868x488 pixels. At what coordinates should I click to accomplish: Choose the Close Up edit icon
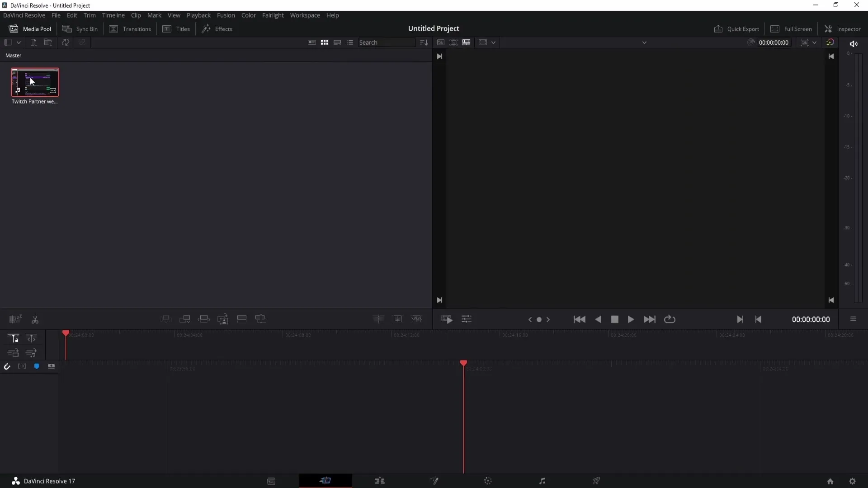coord(223,319)
